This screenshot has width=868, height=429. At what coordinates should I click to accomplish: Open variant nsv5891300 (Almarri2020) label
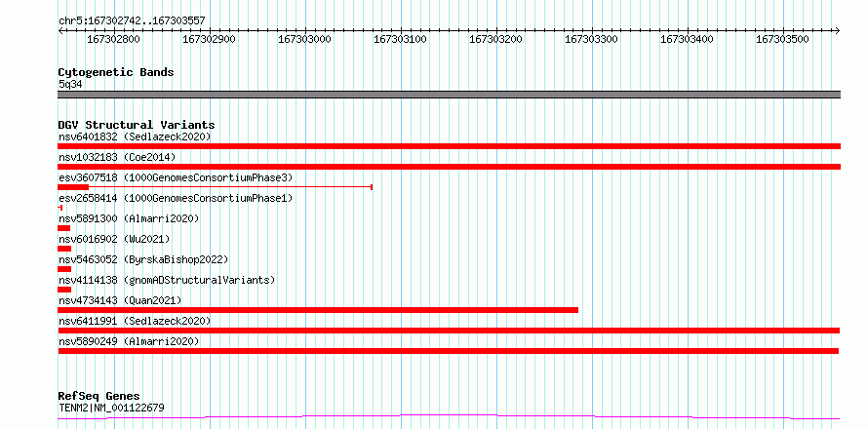point(129,218)
